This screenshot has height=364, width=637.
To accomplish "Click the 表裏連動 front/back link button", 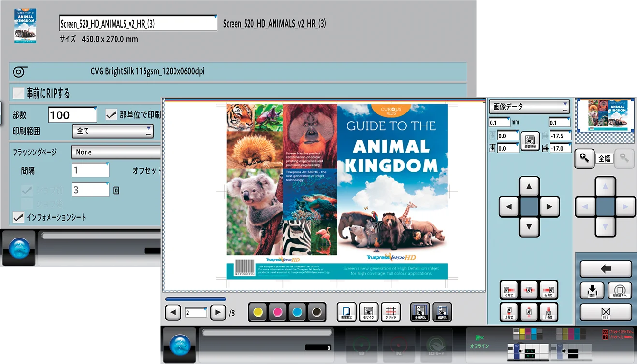I will coord(530,142).
